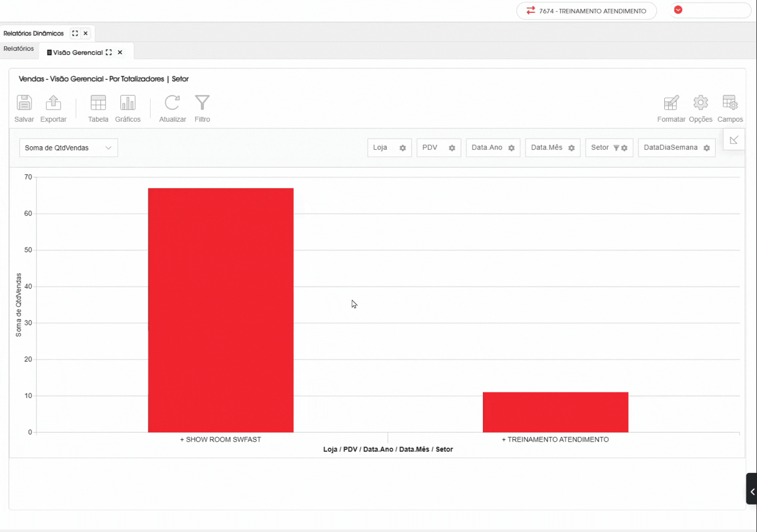Viewport: 757px width, 532px height.
Task: Click the Loja field chip
Action: (389, 148)
